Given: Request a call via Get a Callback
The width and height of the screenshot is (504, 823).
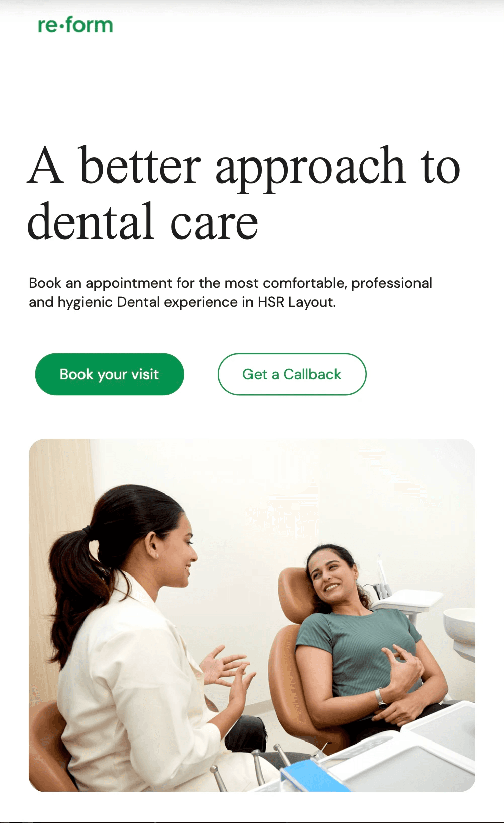Looking at the screenshot, I should pyautogui.click(x=292, y=374).
